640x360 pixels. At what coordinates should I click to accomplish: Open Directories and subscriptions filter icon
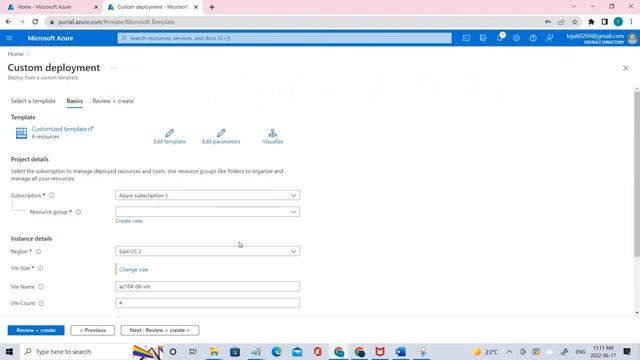tap(483, 38)
